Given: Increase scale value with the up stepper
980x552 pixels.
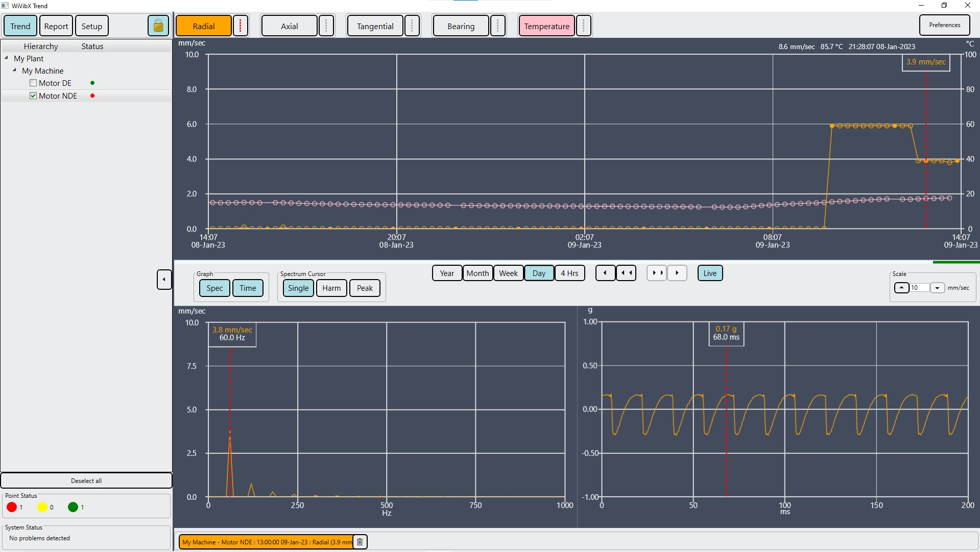Looking at the screenshot, I should tap(901, 288).
